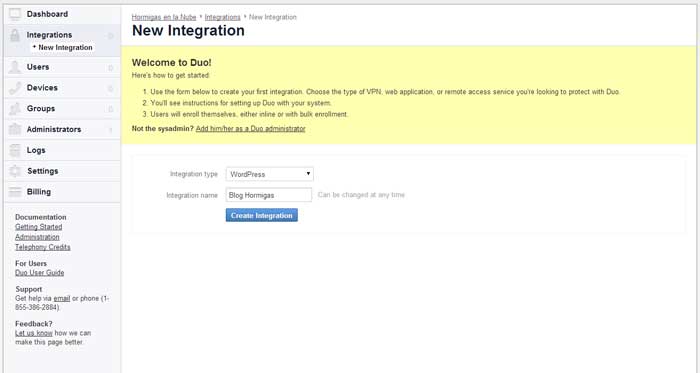Open the Getting Started documentation link
Screen dimensions: 700x373
pyautogui.click(x=38, y=227)
